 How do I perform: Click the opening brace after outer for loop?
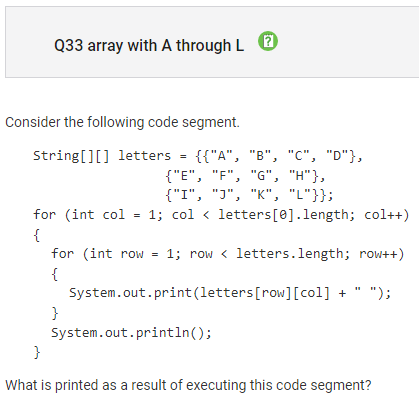point(37,235)
